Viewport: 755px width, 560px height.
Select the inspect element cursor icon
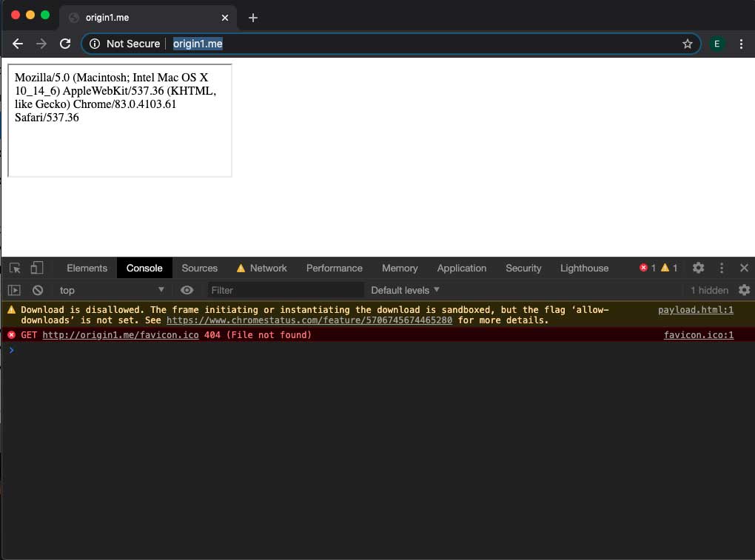14,268
